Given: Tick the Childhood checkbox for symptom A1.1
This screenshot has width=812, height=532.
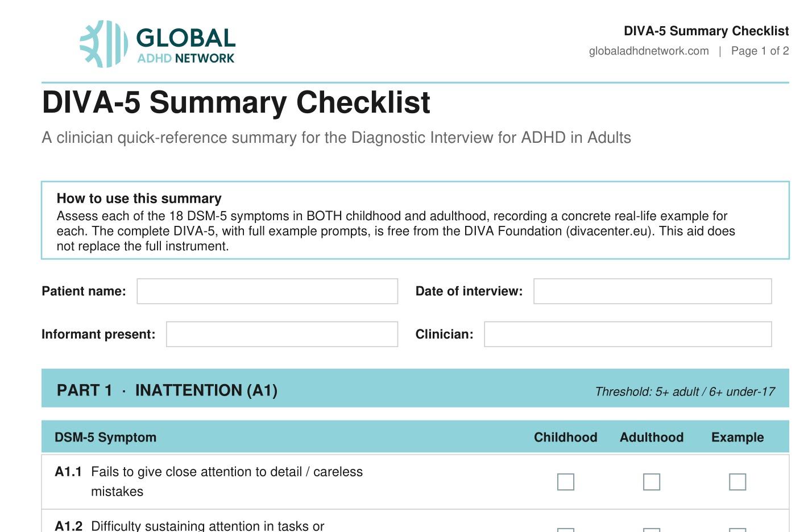Looking at the screenshot, I should 566,482.
